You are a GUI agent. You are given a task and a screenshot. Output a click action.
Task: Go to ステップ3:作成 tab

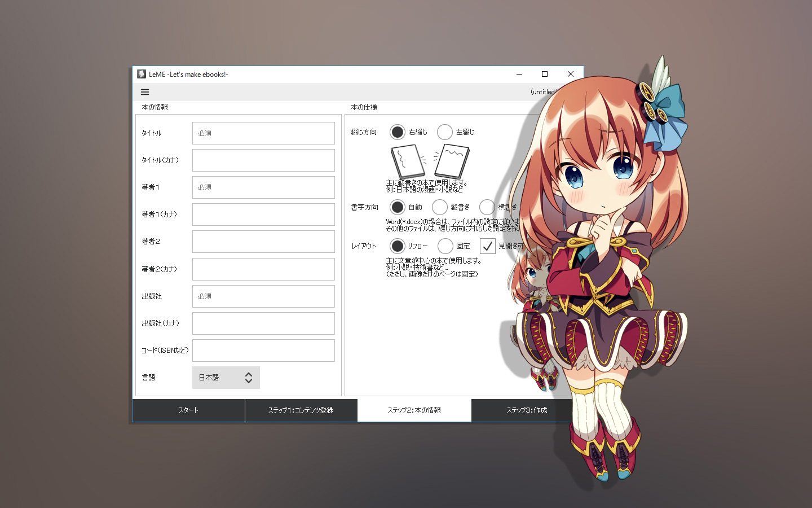tap(526, 410)
